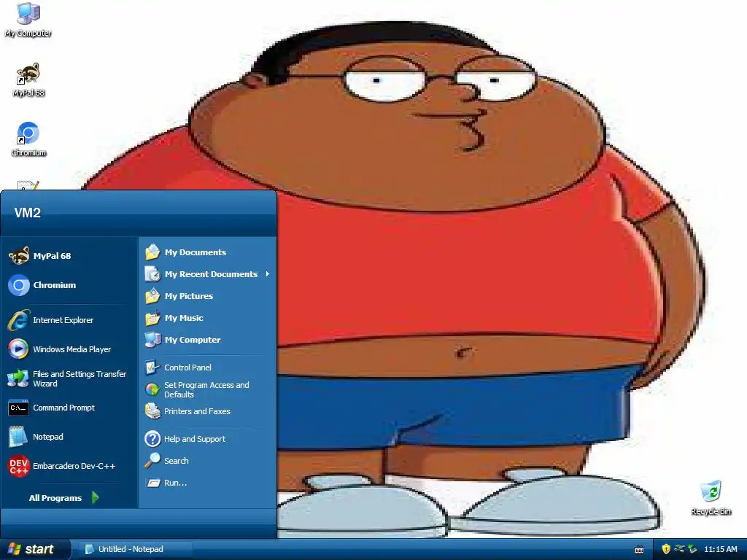Image resolution: width=747 pixels, height=560 pixels.
Task: Open the My Pictures menu entry
Action: click(x=207, y=296)
